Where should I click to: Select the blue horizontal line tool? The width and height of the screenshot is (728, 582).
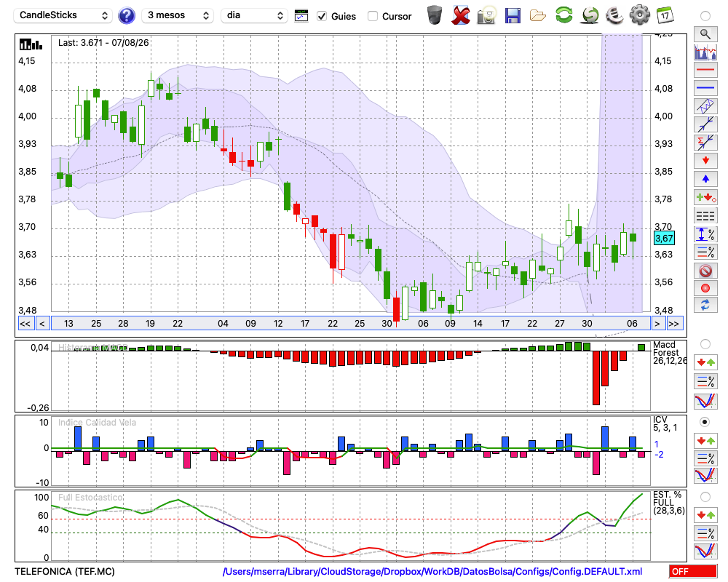click(705, 87)
